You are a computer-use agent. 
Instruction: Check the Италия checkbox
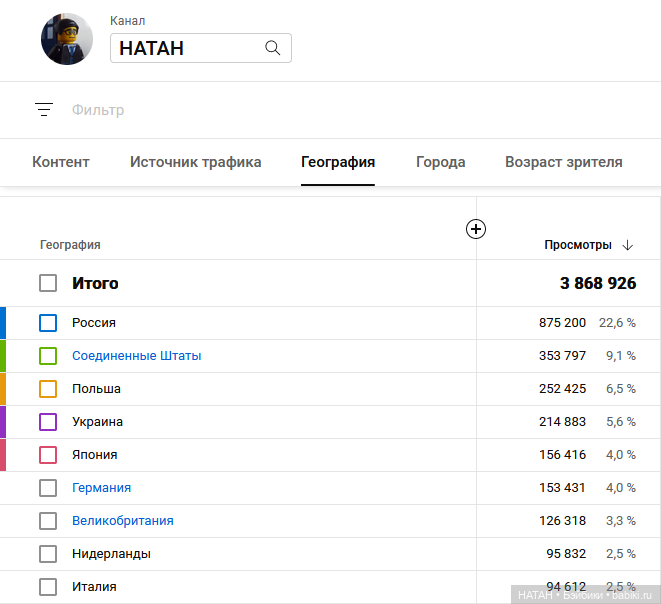tap(48, 587)
